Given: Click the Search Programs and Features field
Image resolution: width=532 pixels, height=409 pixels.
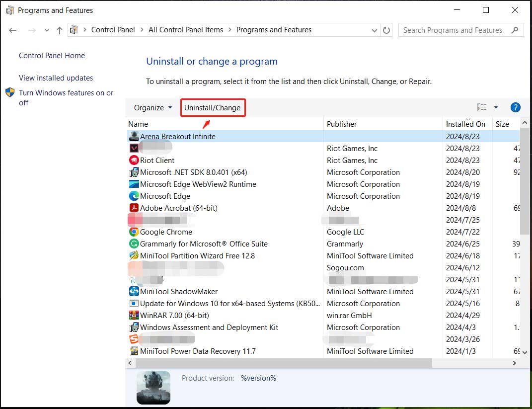Looking at the screenshot, I should (461, 30).
